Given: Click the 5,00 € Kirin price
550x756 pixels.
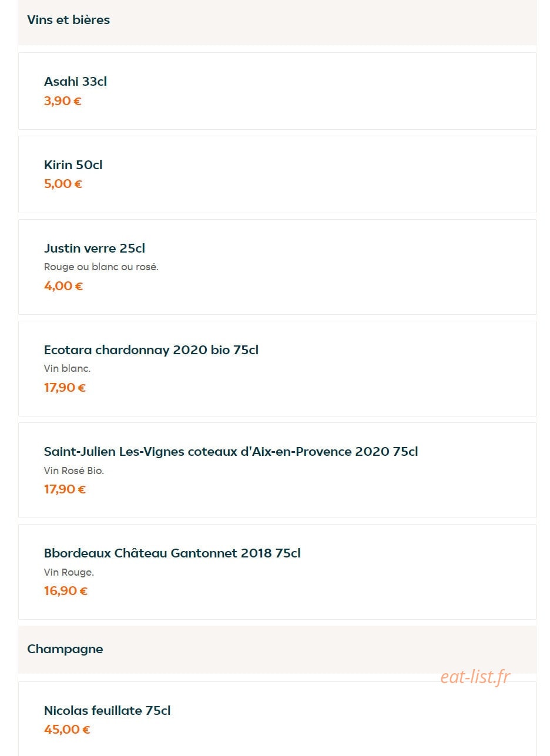Looking at the screenshot, I should pyautogui.click(x=63, y=184).
